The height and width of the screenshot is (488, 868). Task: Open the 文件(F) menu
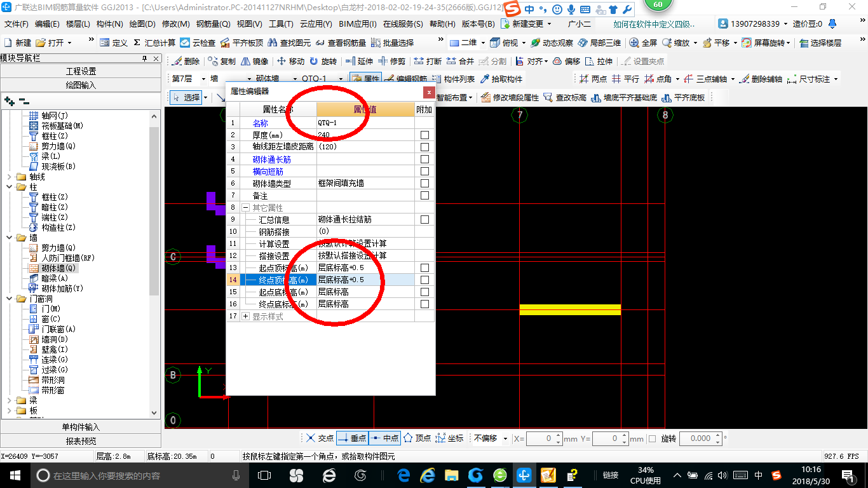coord(17,24)
